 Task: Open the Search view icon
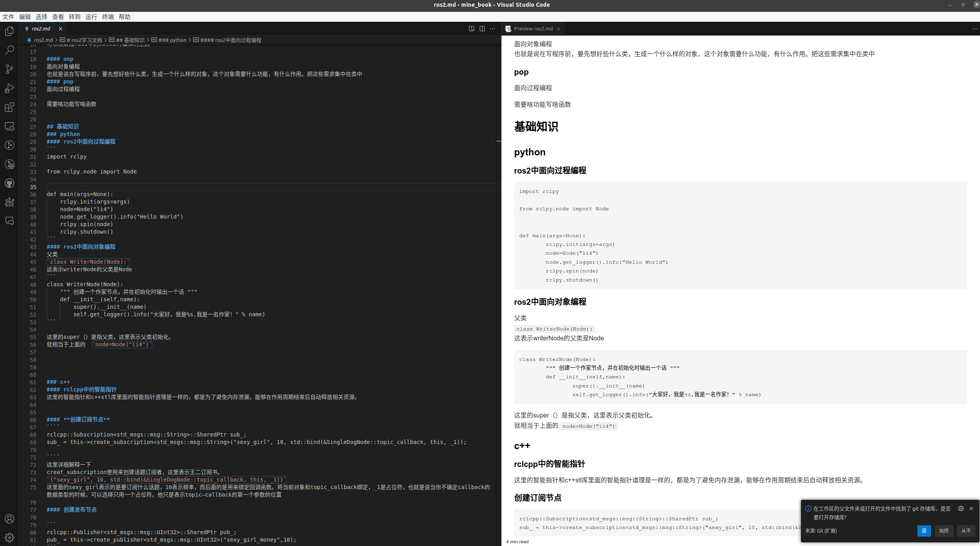pyautogui.click(x=9, y=50)
